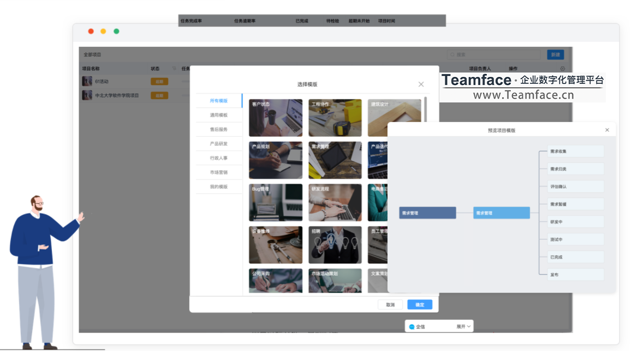Choose the 公司采购 template thumbnail
Screen dimensions: 644x351
(x=276, y=281)
